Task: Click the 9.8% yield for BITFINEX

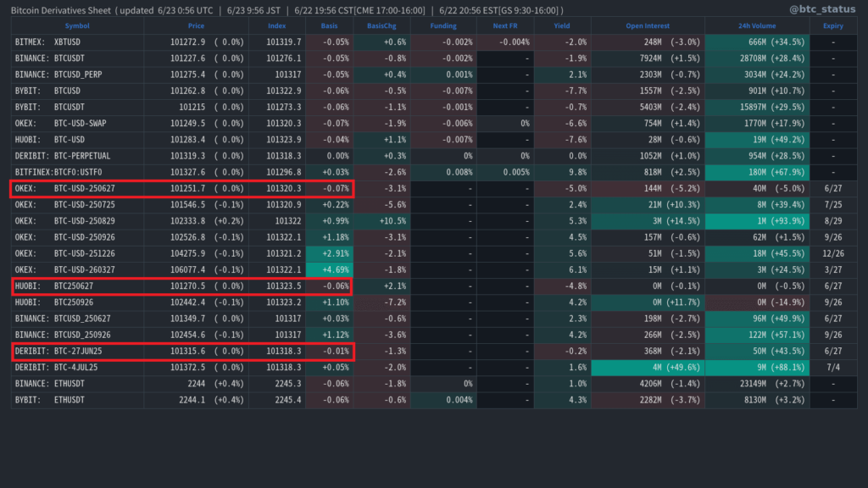Action: click(562, 172)
